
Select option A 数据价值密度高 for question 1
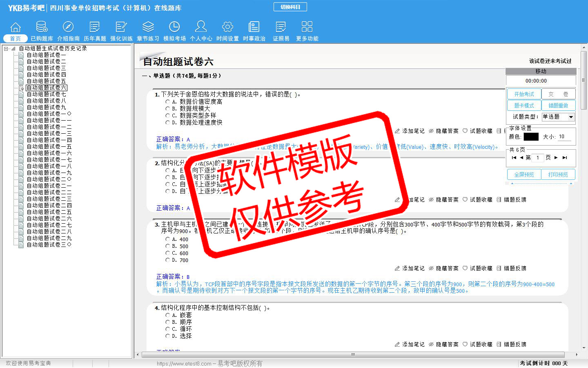tap(168, 101)
